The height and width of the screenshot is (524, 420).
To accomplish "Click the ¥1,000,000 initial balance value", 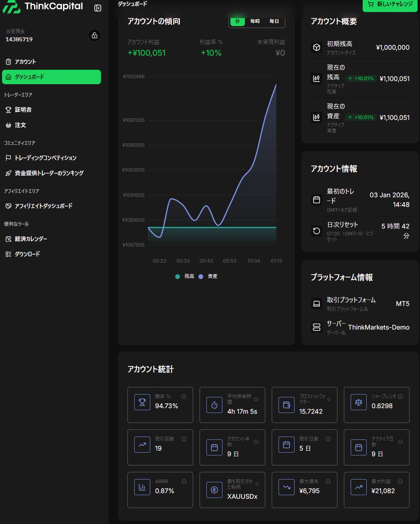I will click(393, 48).
